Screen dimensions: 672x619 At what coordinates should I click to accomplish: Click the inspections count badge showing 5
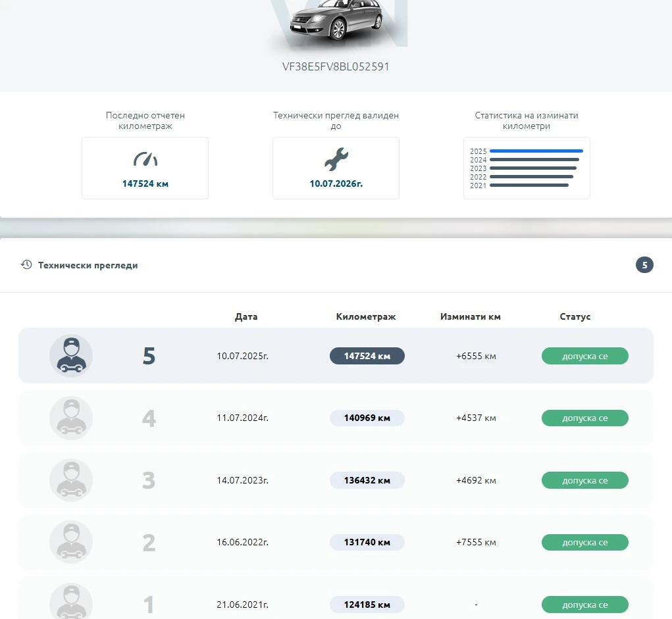click(644, 265)
